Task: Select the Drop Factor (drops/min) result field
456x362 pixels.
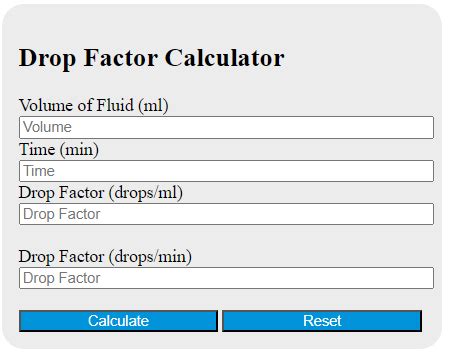Action: [x=226, y=278]
